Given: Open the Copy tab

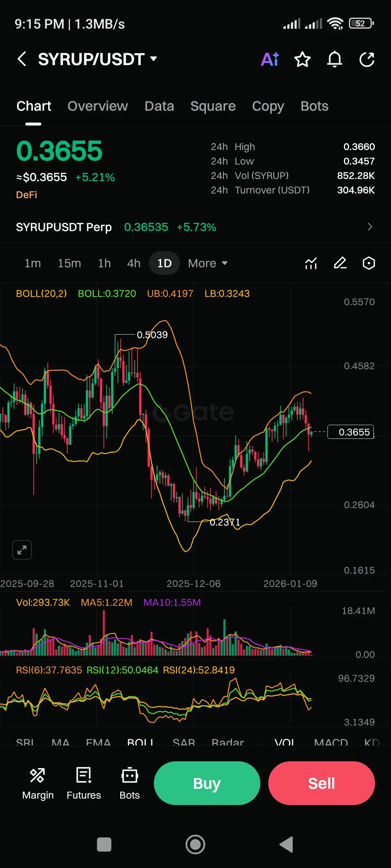Looking at the screenshot, I should [268, 106].
